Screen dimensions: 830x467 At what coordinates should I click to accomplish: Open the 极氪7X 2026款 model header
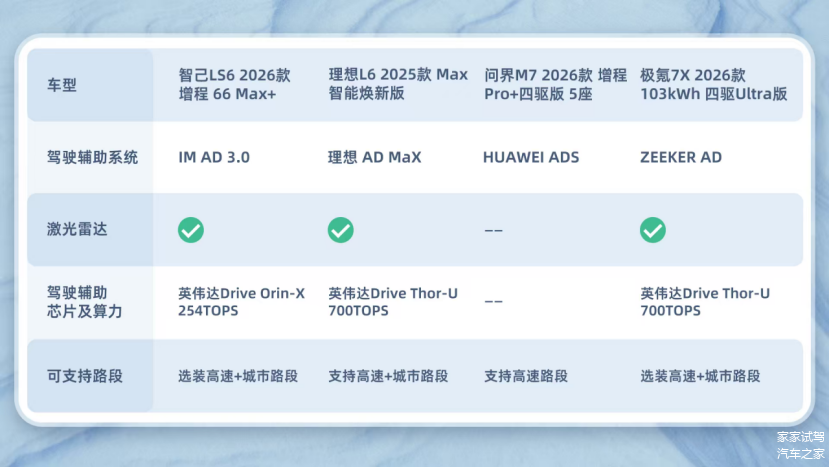click(714, 85)
